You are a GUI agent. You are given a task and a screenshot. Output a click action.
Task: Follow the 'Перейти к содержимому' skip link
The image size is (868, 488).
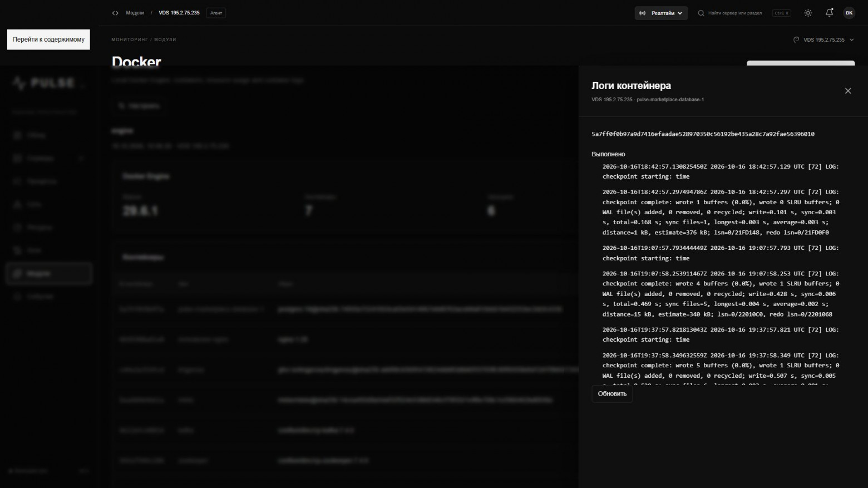coord(48,40)
